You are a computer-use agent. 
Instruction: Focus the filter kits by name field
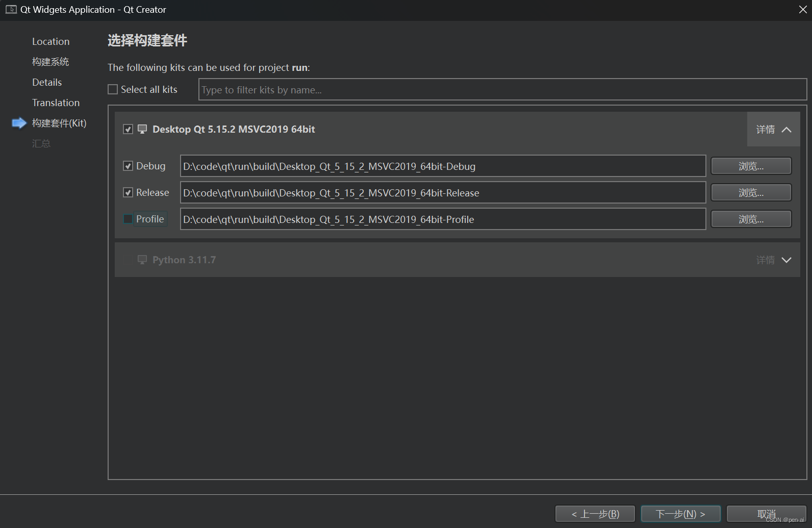click(x=502, y=90)
